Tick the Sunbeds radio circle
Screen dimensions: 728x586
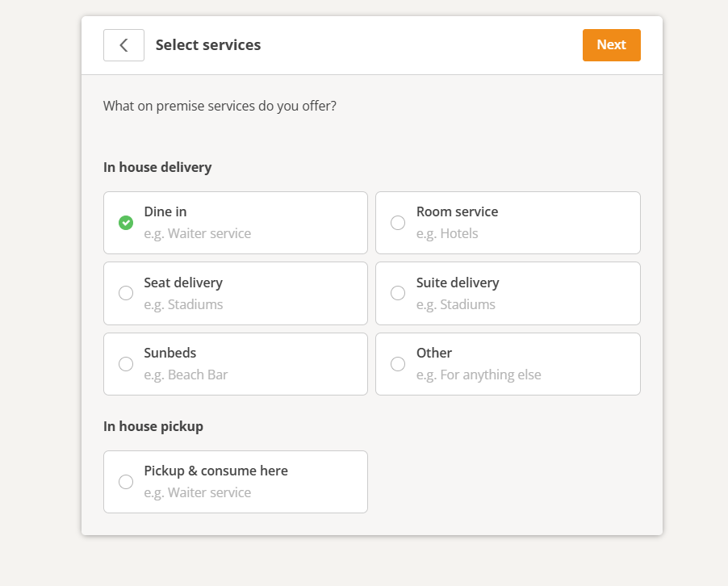tap(126, 364)
